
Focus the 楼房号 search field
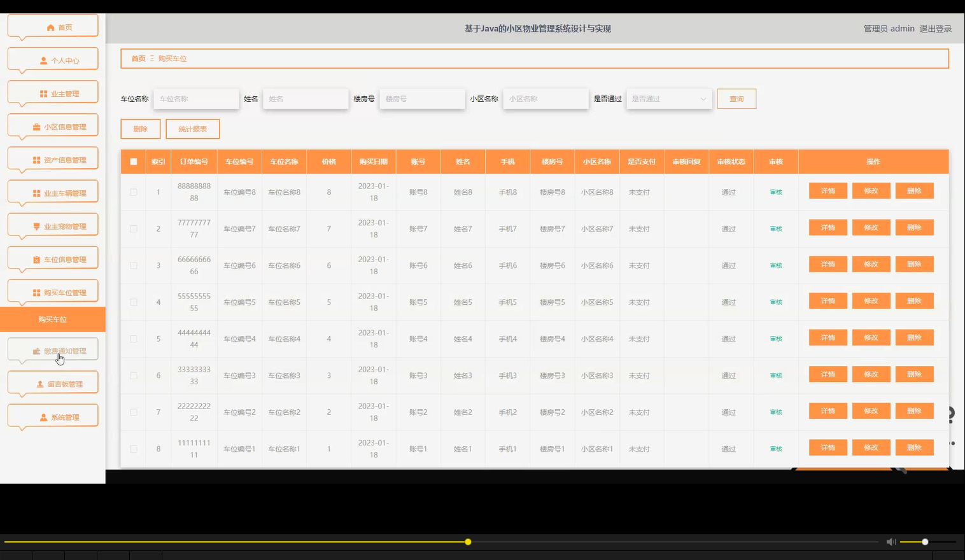tap(422, 99)
